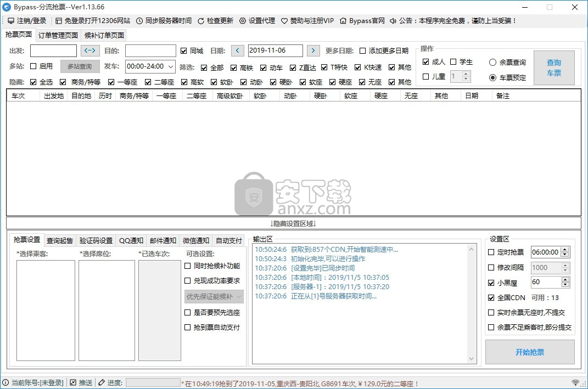Click the output area scrollbar down arrow
Image resolution: width=588 pixels, height=389 pixels.
pos(472,359)
